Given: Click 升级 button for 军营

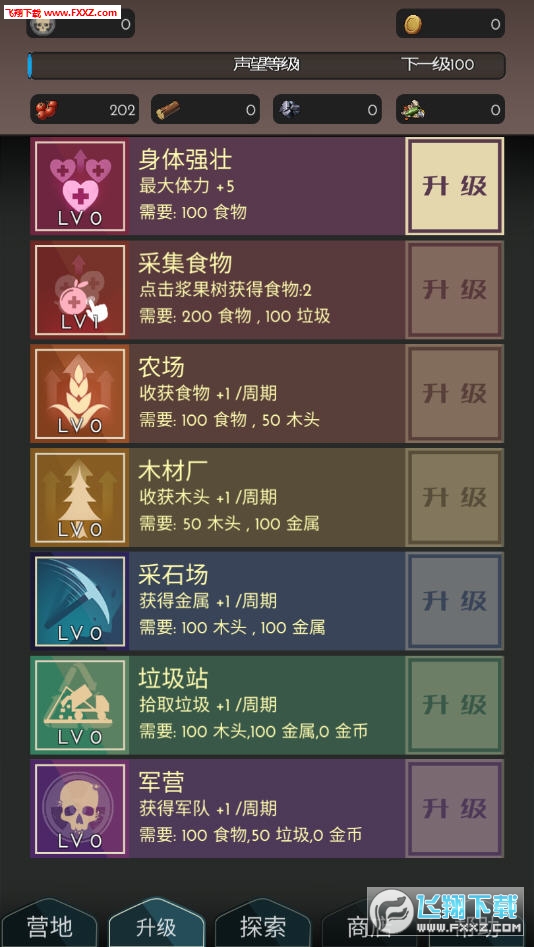Looking at the screenshot, I should pyautogui.click(x=454, y=809).
